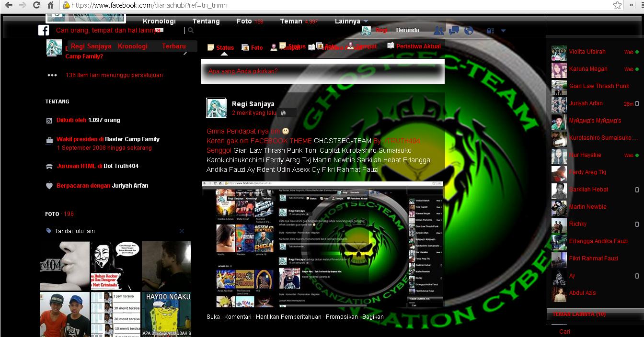Open the Tentang profile tab
The height and width of the screenshot is (337, 644).
[206, 21]
